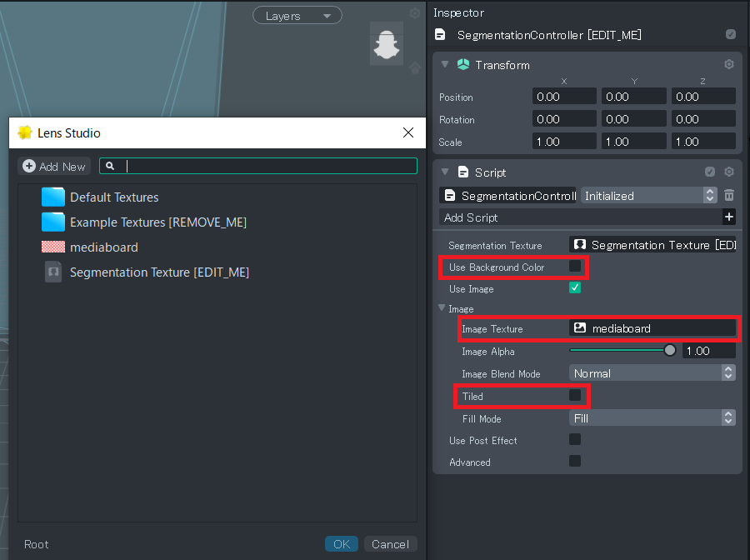Click the plus icon beside Add Script
This screenshot has width=750, height=560.
point(729,217)
